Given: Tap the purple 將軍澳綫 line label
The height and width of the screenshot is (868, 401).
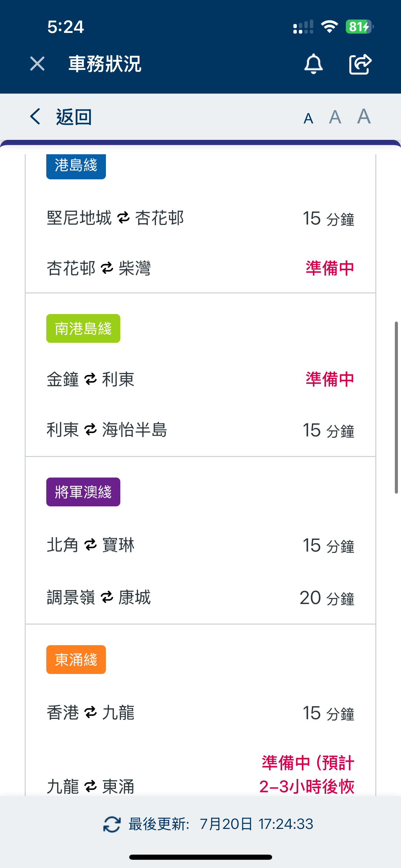Looking at the screenshot, I should [83, 492].
